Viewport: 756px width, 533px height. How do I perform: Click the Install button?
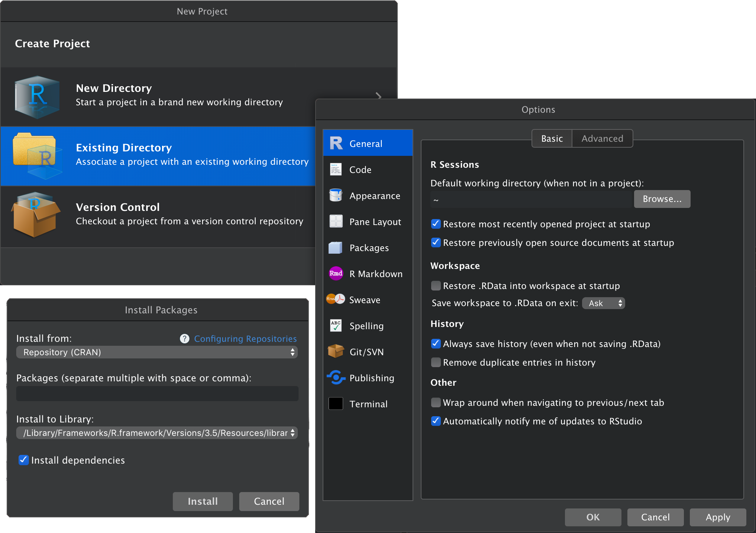click(203, 501)
